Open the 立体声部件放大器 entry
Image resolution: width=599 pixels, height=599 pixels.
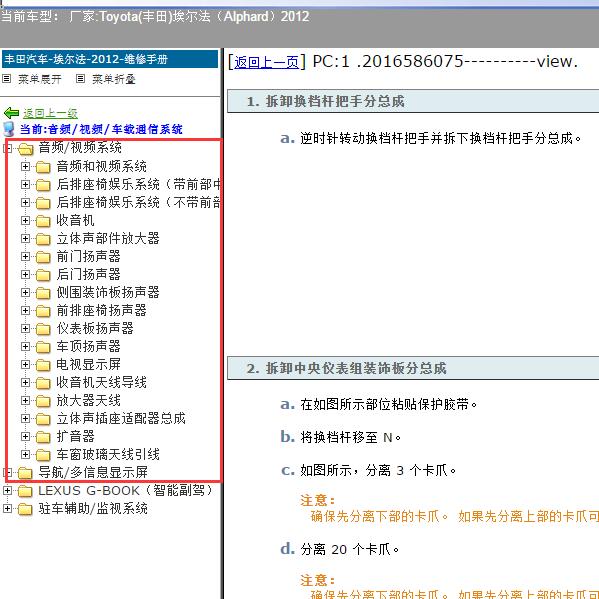[x=108, y=238]
